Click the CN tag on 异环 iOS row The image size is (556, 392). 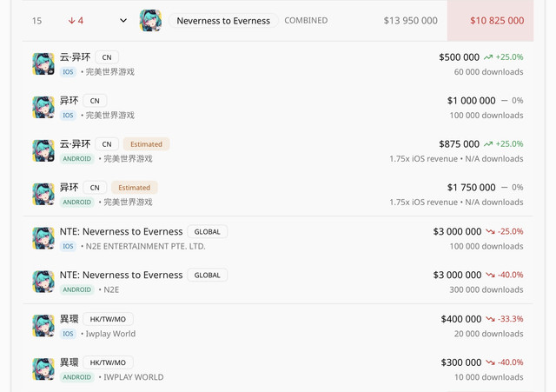tap(95, 101)
